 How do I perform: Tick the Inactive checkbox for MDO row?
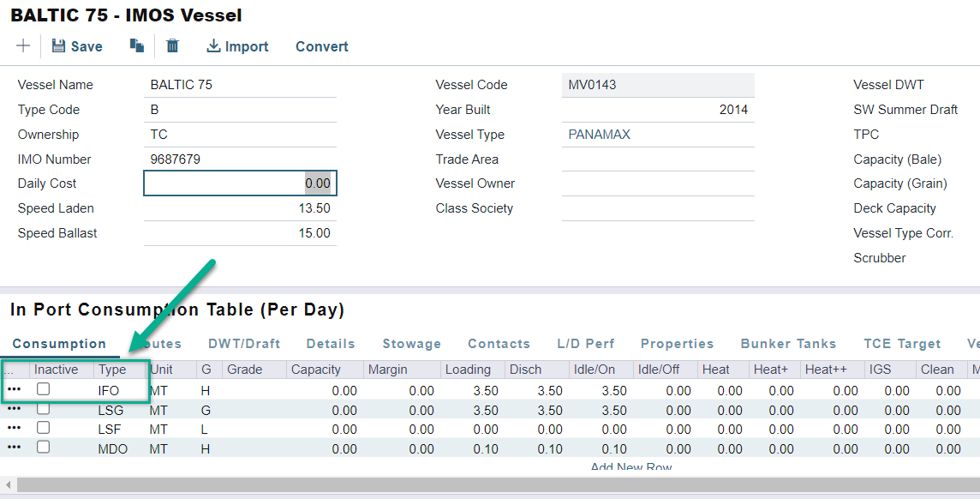[43, 447]
